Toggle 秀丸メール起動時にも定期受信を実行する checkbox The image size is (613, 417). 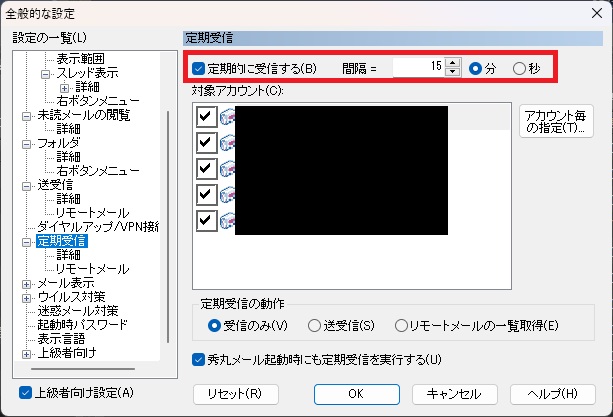click(199, 360)
